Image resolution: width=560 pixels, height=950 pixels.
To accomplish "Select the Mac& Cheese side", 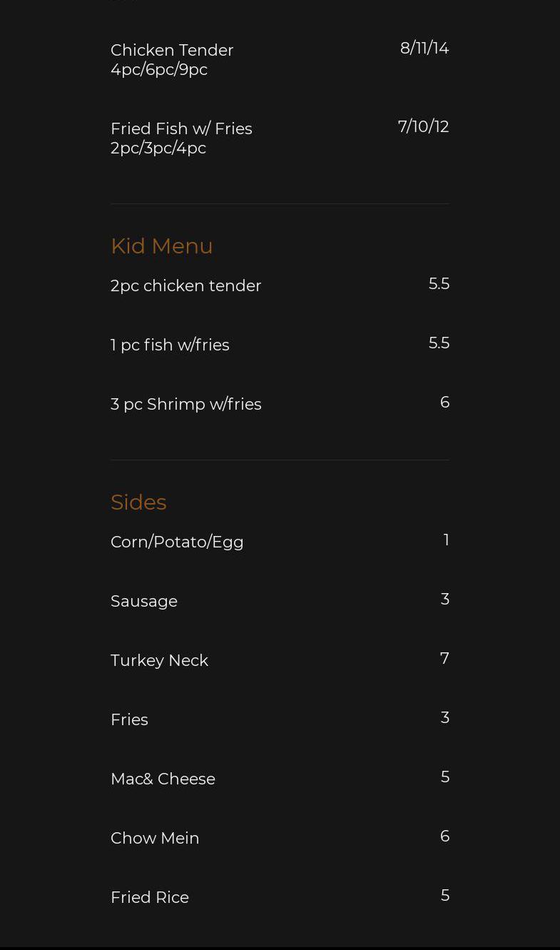I will click(x=163, y=779).
